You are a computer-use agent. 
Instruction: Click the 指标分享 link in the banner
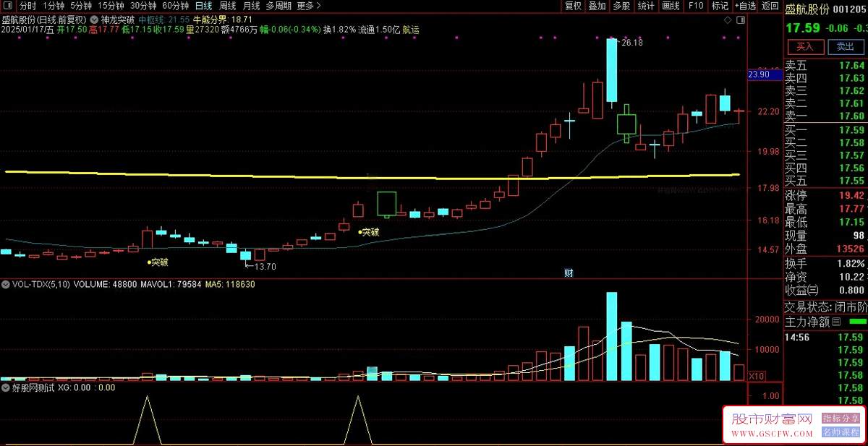[841, 419]
